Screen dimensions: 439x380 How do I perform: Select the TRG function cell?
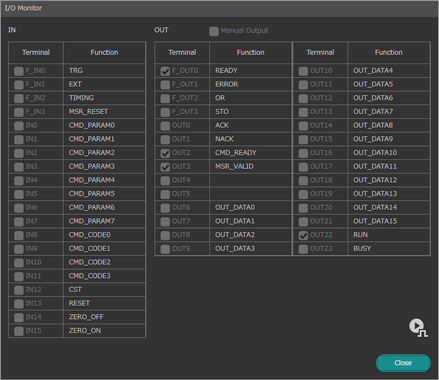point(104,71)
